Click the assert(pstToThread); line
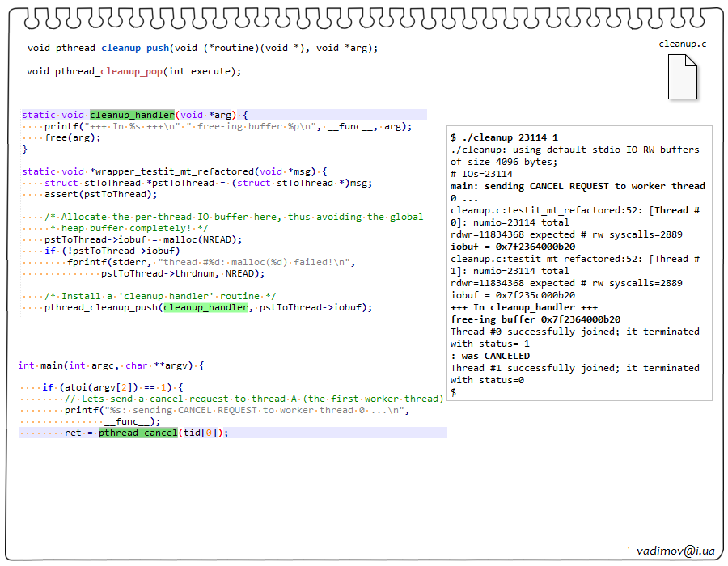 pos(99,194)
